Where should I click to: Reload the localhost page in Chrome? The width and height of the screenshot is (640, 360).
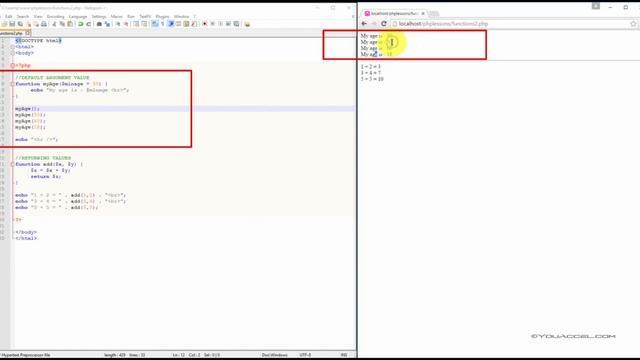[x=384, y=24]
